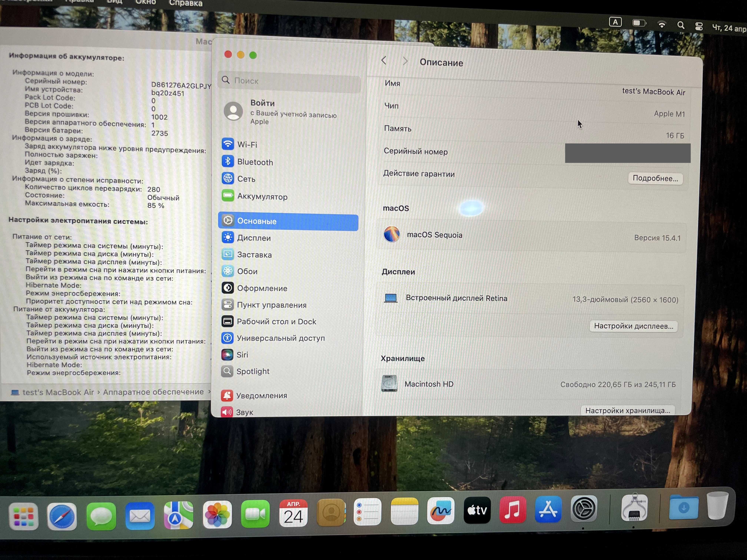Open Control Center in menu bar
This screenshot has height=560, width=747.
pos(699,26)
